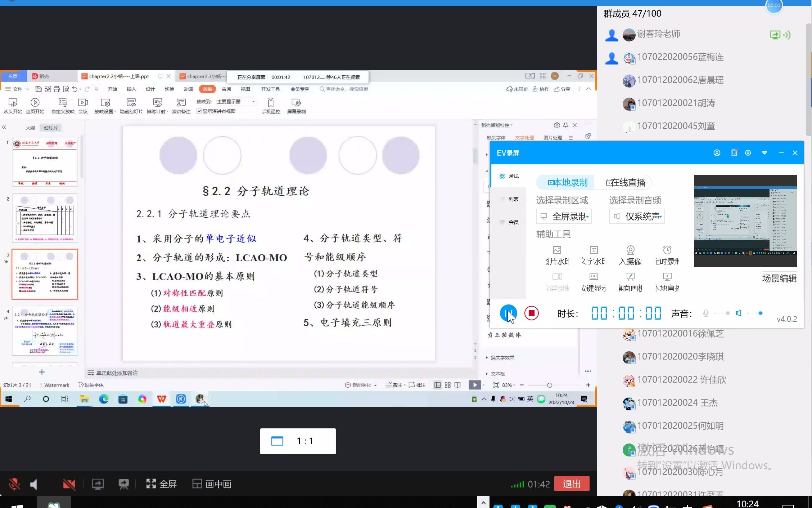Image resolution: width=812 pixels, height=508 pixels.
Task: Toggle the microphone icon in EV录屏 sound controls
Action: coord(705,313)
